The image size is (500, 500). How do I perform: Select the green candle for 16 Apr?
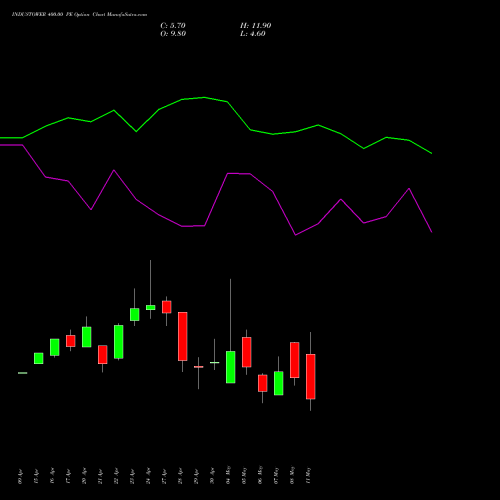point(55,347)
